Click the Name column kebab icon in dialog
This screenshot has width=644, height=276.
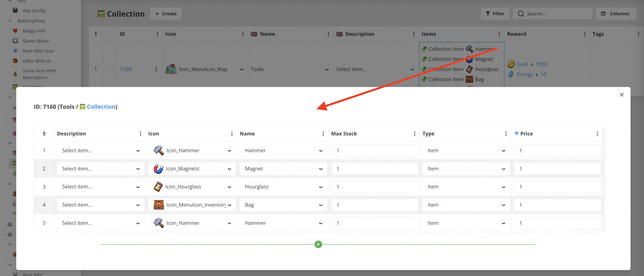(323, 134)
